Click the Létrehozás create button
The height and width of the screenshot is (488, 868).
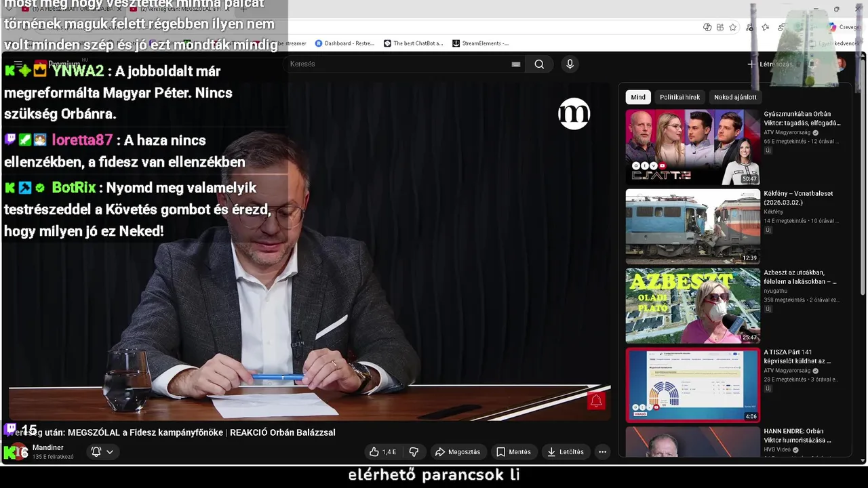click(770, 64)
